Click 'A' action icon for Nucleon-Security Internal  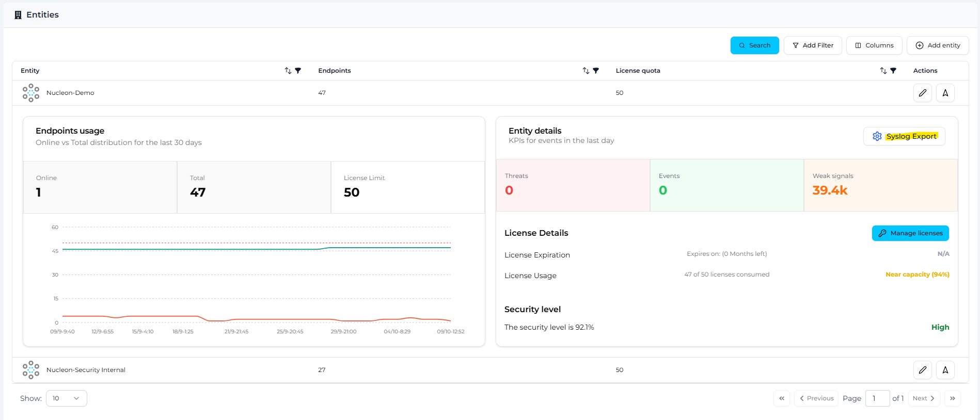945,370
